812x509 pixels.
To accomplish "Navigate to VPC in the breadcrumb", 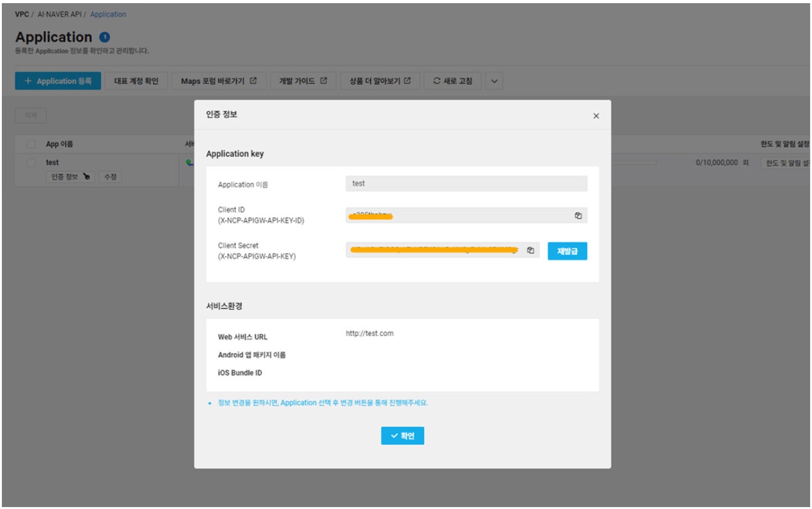I will [x=22, y=14].
